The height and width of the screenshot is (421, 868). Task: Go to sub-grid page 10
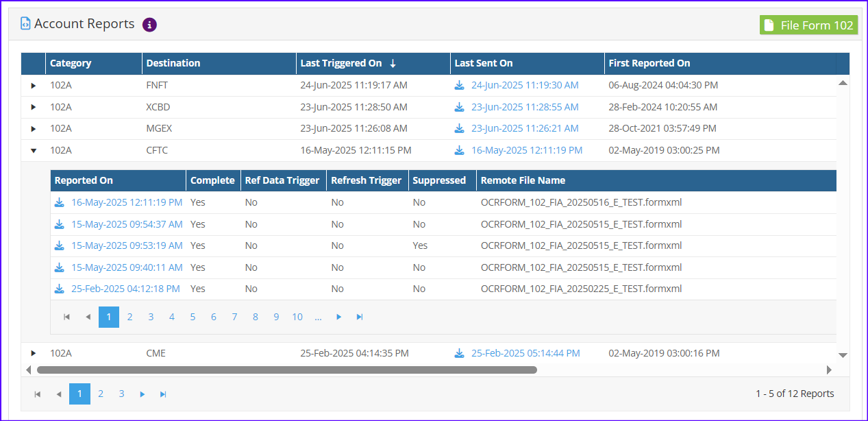click(297, 317)
